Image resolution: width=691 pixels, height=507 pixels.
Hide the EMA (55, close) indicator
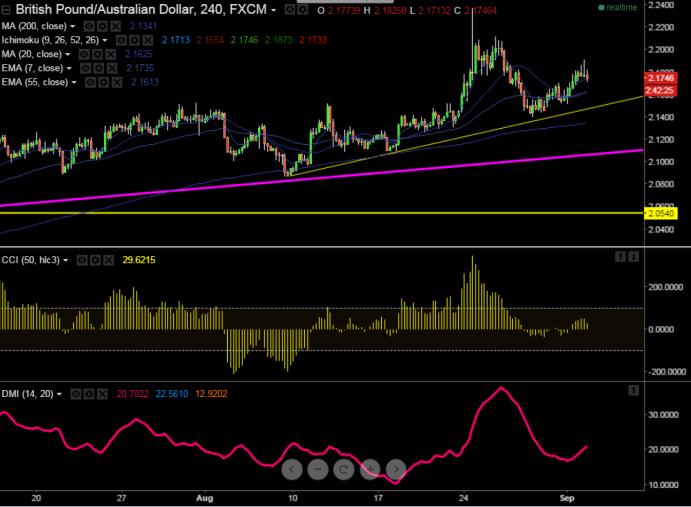(90, 82)
